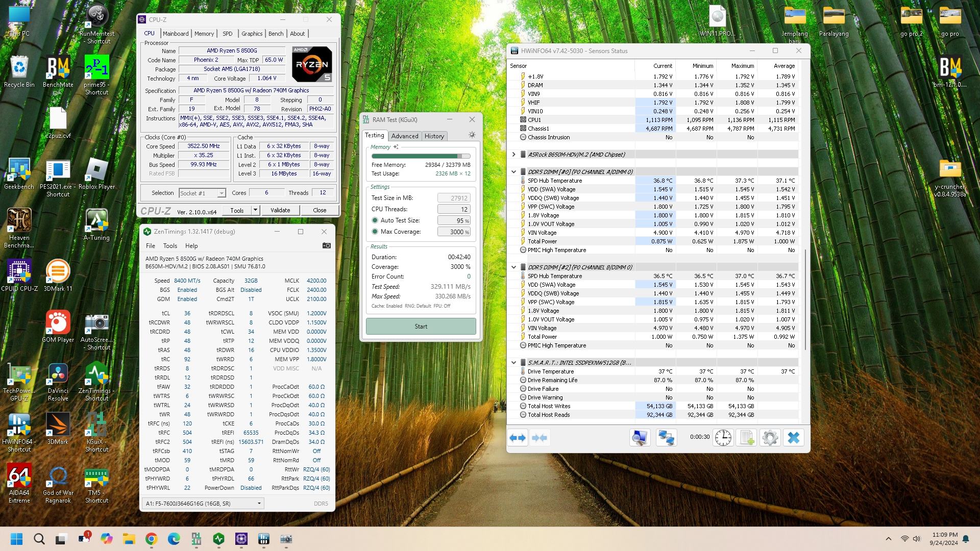Take ZenTimings screenshot with camera icon
The height and width of the screenshot is (551, 980).
coord(327,245)
